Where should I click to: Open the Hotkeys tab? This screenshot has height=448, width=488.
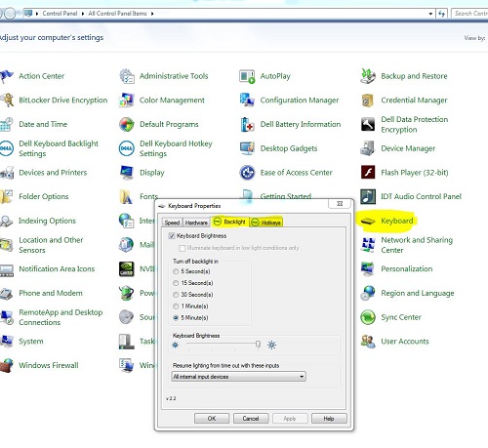[x=266, y=223]
